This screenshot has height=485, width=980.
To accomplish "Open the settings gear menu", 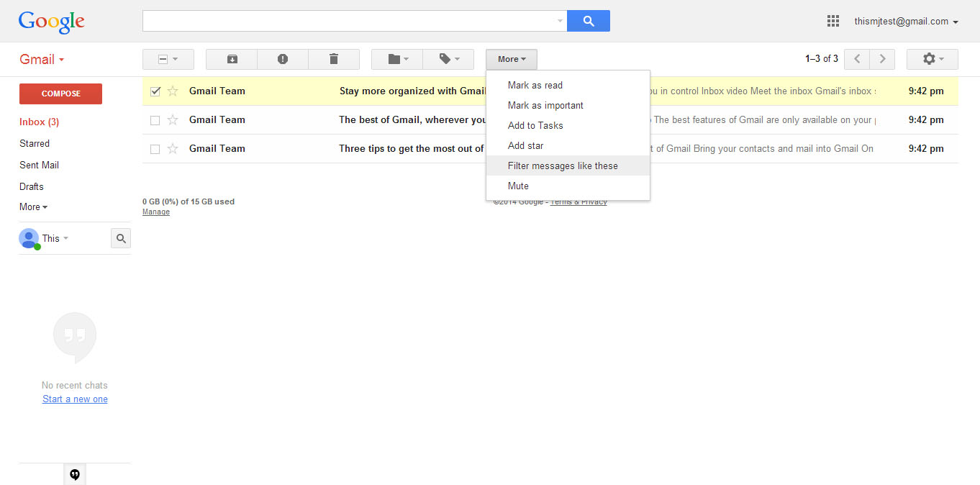I will pos(932,59).
